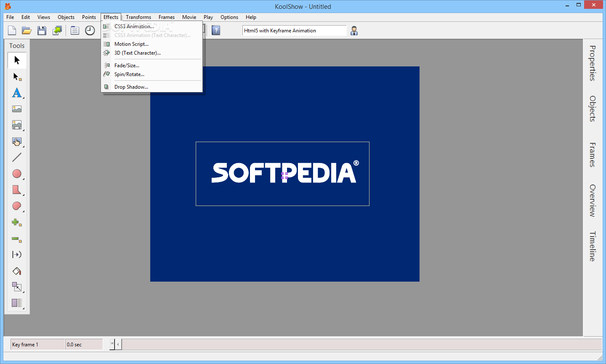Open the Views menu
The width and height of the screenshot is (606, 364).
[x=44, y=17]
